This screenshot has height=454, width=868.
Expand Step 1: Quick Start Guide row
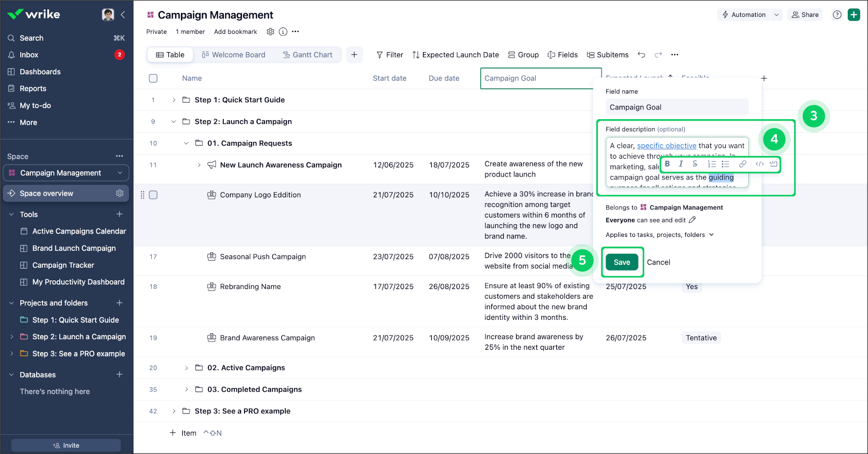[174, 100]
